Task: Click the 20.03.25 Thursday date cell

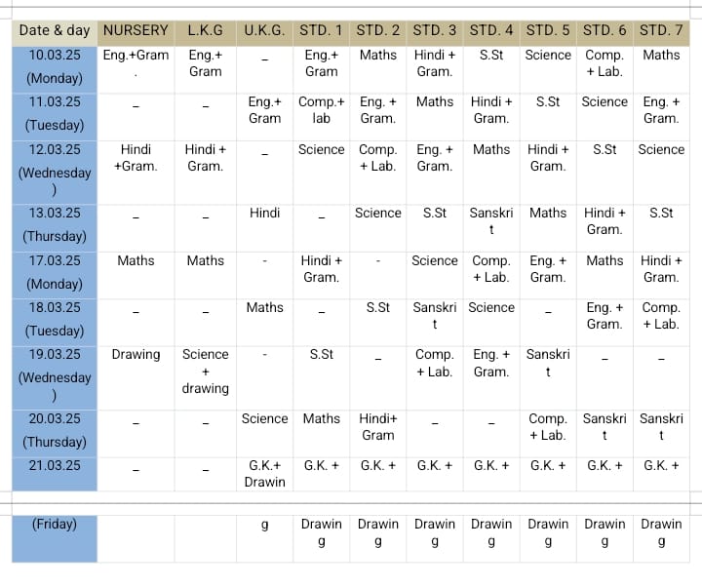Action: [55, 430]
